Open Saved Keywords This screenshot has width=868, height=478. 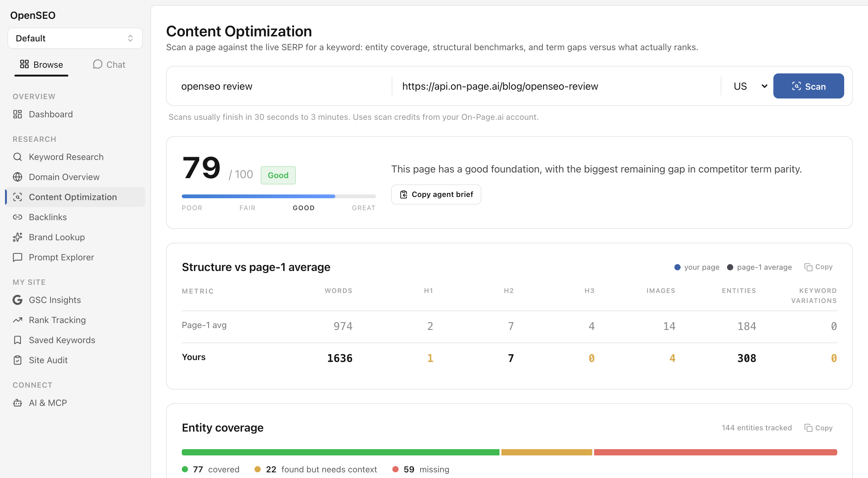[75, 340]
